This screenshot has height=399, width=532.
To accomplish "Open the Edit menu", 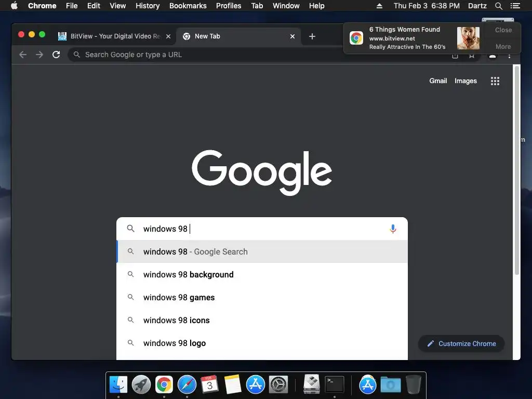I will pos(94,6).
